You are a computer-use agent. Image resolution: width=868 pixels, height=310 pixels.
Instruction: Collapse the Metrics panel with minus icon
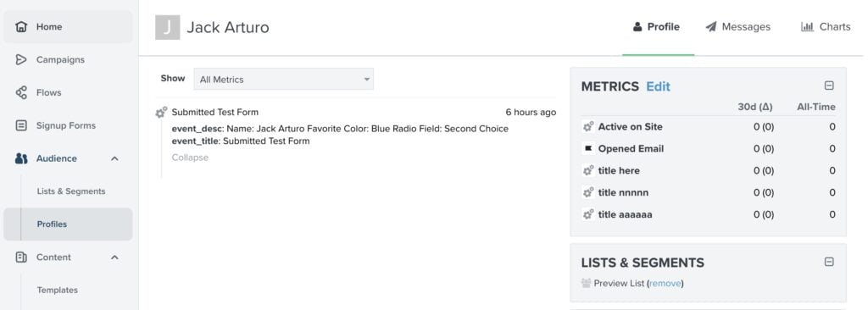(829, 86)
